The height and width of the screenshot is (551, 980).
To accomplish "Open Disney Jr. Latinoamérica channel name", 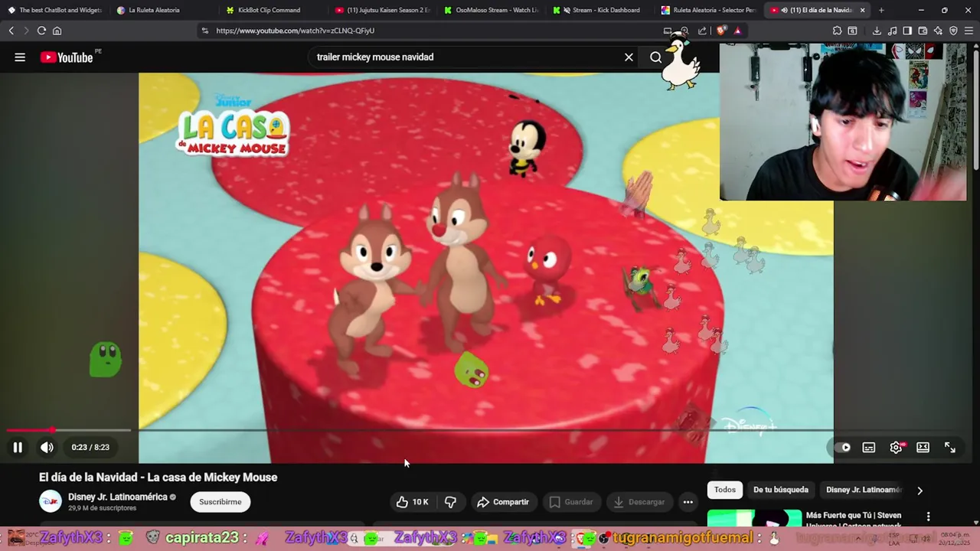I will click(118, 497).
